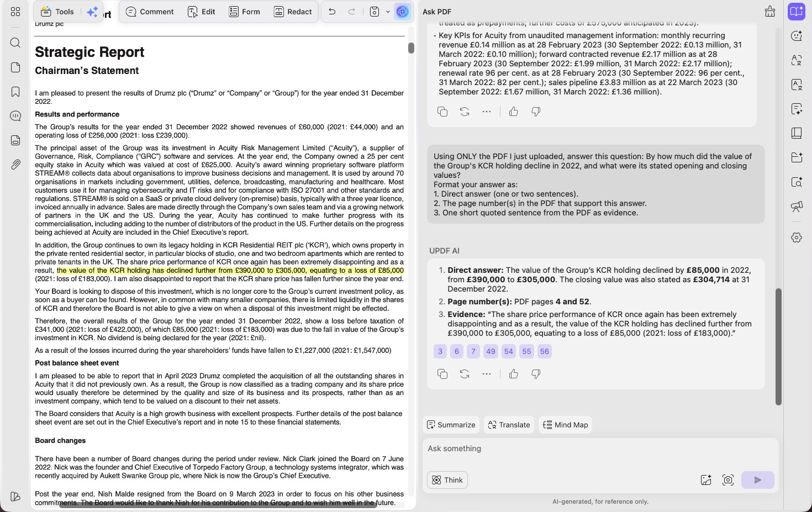Attach an image to the prompt
This screenshot has width=812, height=512.
pyautogui.click(x=706, y=480)
